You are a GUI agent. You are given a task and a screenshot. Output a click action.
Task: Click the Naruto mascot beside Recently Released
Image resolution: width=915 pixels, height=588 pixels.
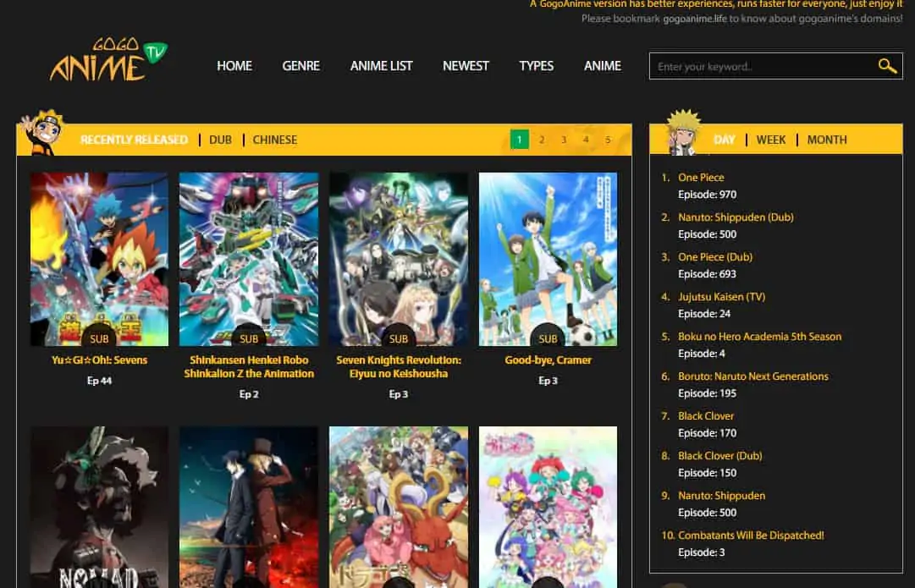pos(42,133)
